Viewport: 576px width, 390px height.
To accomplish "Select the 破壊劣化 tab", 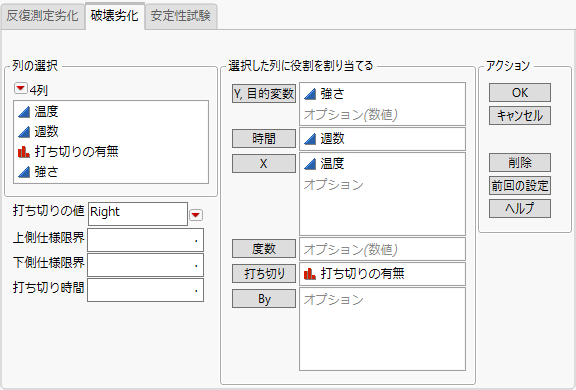I will click(x=115, y=16).
